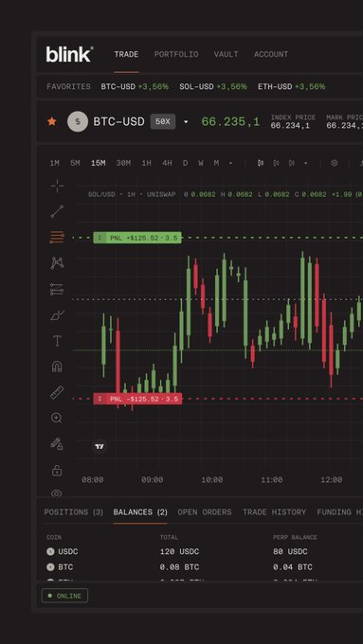This screenshot has width=363, height=644.
Task: Open the BTC-USD market selector dropdown arrow
Action: 186,122
